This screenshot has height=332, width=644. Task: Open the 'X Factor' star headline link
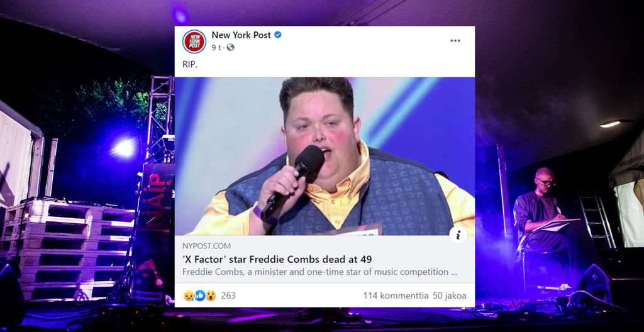point(277,259)
